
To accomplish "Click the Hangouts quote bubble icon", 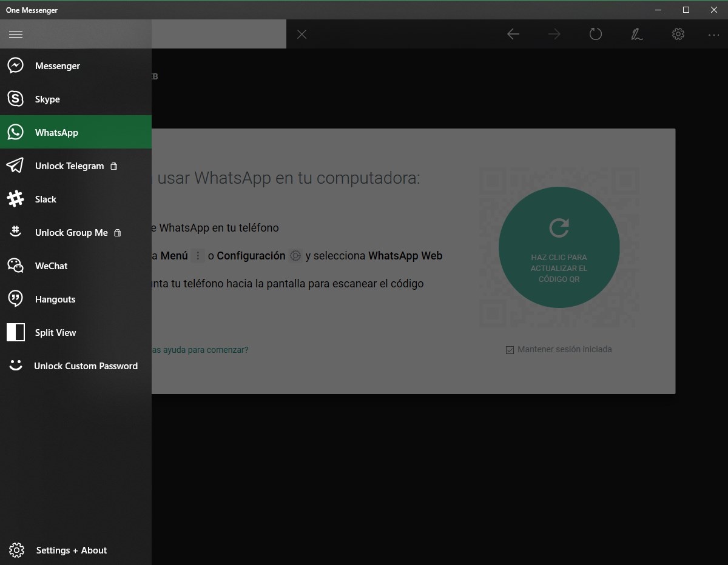I will point(15,299).
